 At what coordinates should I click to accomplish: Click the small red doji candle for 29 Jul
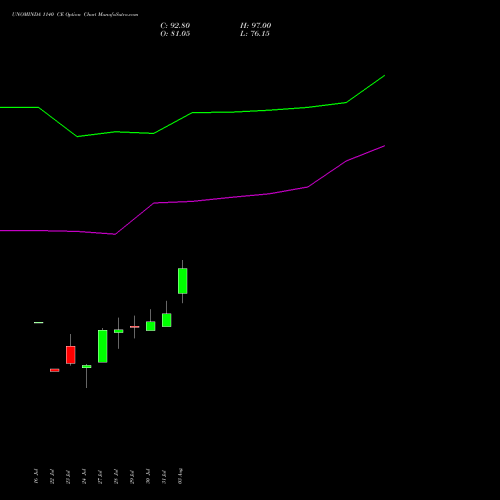pos(135,327)
